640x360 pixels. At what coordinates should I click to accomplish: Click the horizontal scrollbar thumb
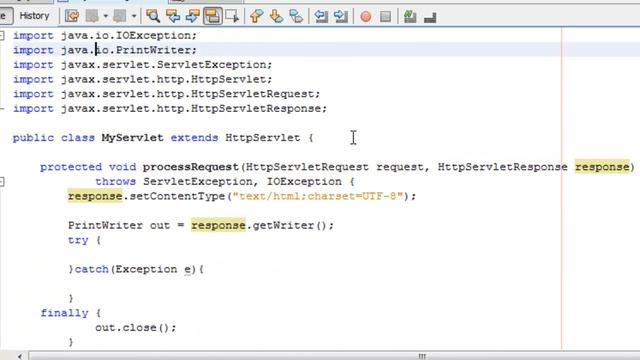pos(422,356)
